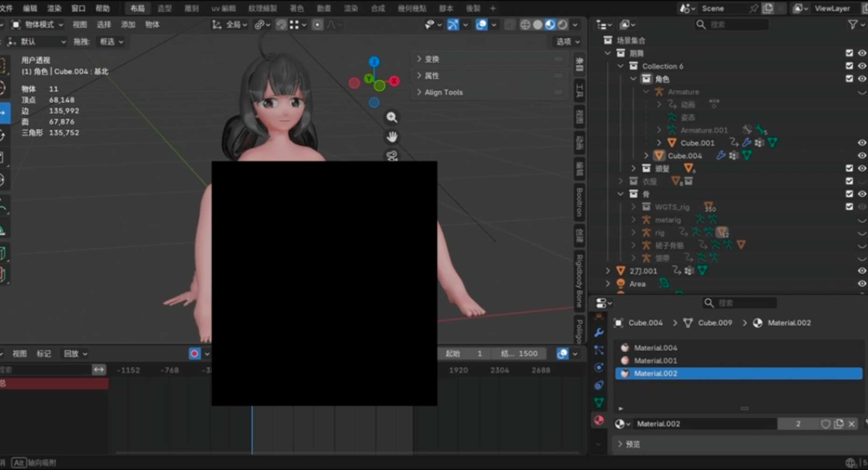Expand the 变换 transform panel

[490, 59]
